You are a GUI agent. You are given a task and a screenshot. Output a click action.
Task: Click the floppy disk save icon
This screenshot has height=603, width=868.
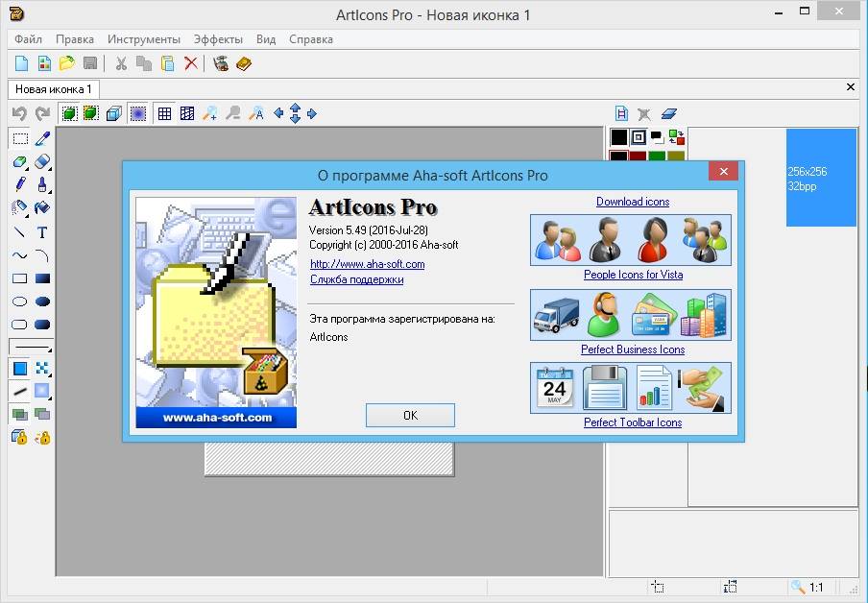pos(90,63)
